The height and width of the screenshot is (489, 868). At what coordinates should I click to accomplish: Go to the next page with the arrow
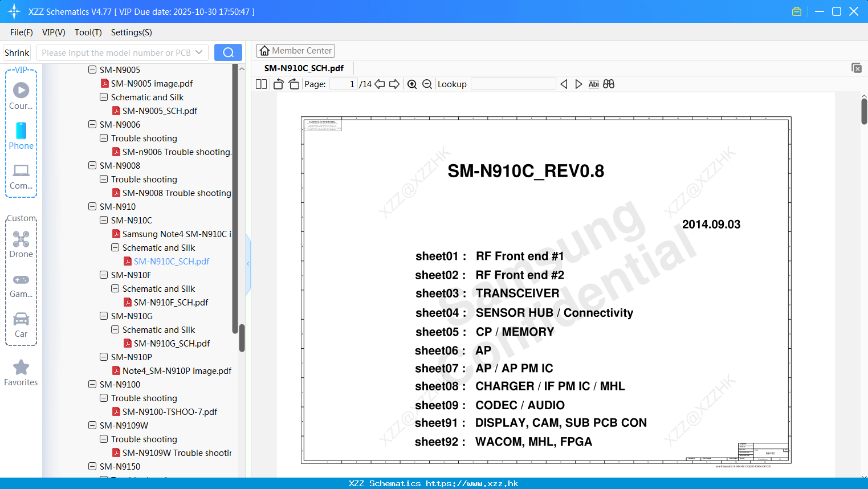pos(394,84)
